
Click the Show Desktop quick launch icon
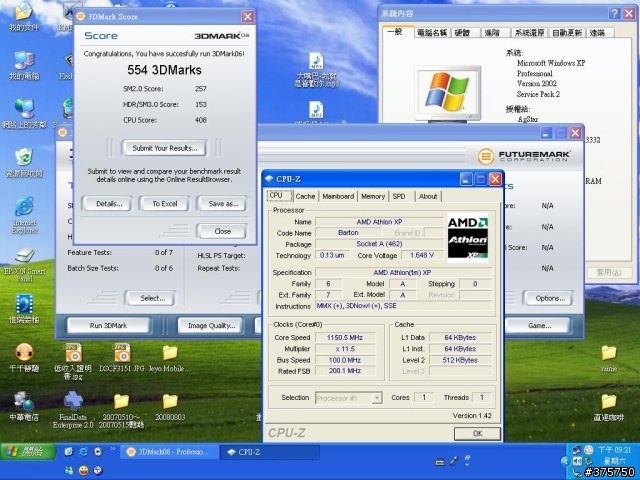tap(69, 451)
